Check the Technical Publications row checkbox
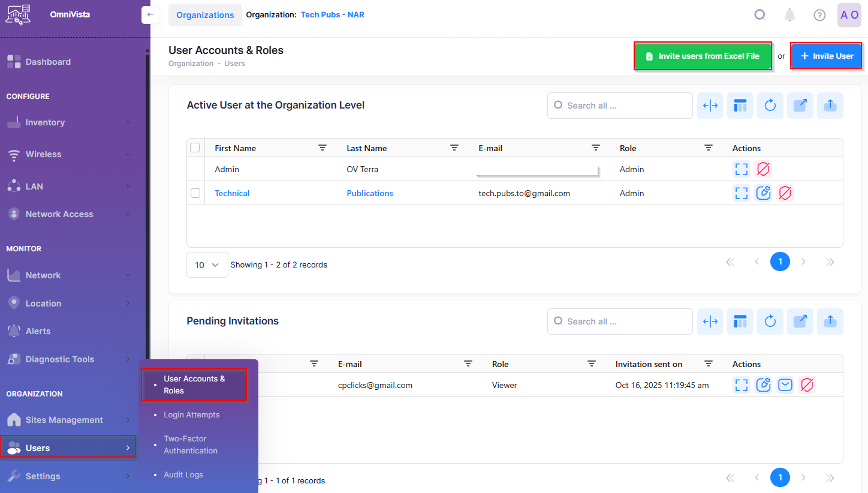 click(x=195, y=193)
